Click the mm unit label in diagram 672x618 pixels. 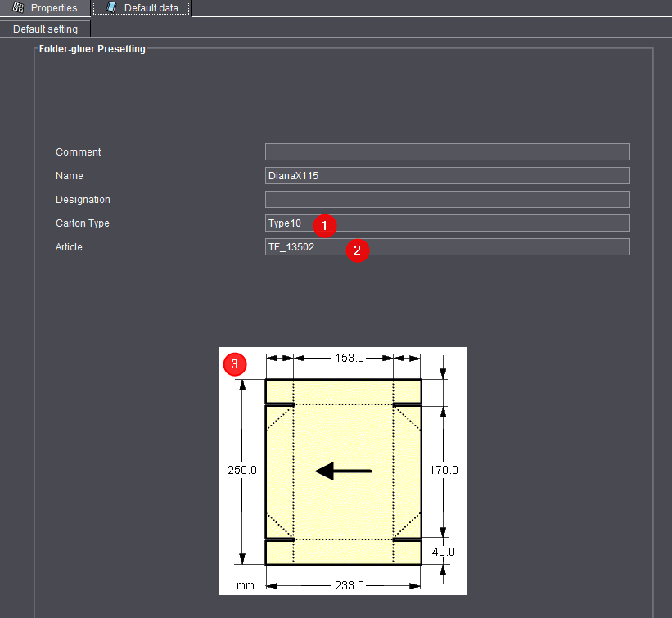click(x=246, y=586)
